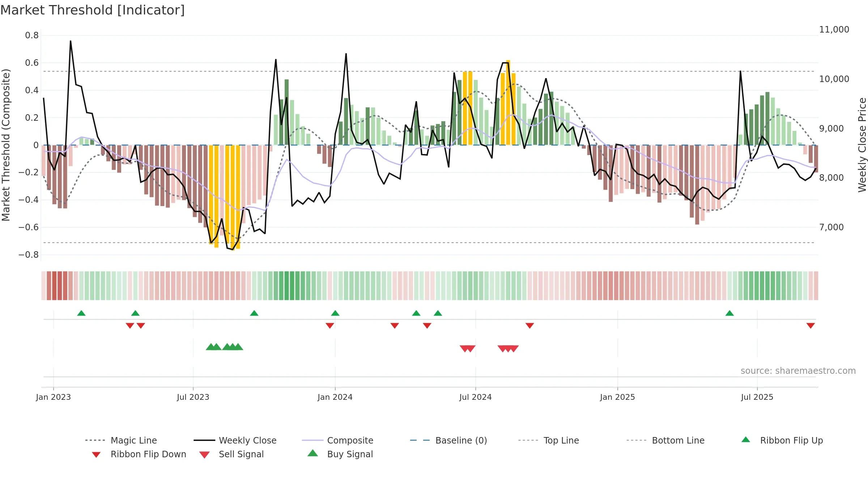Hide Ribbon Flip Down markers via legend
The height and width of the screenshot is (488, 868).
pos(139,454)
